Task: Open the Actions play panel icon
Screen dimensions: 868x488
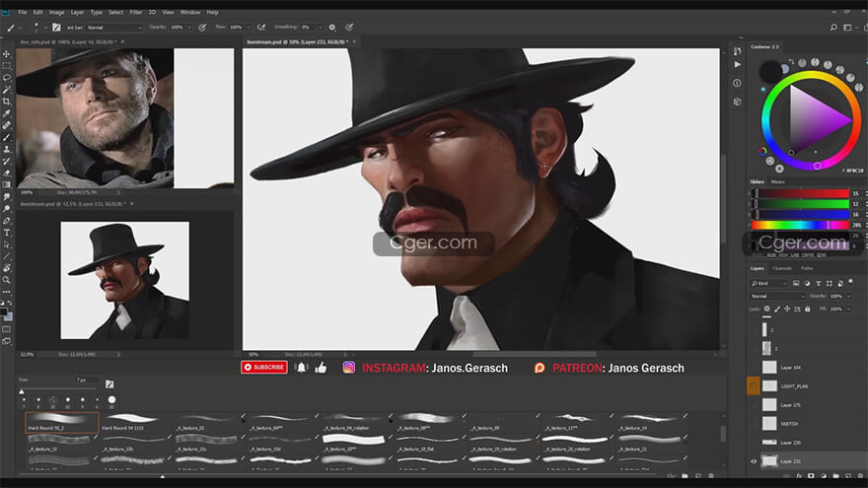Action: [x=738, y=65]
